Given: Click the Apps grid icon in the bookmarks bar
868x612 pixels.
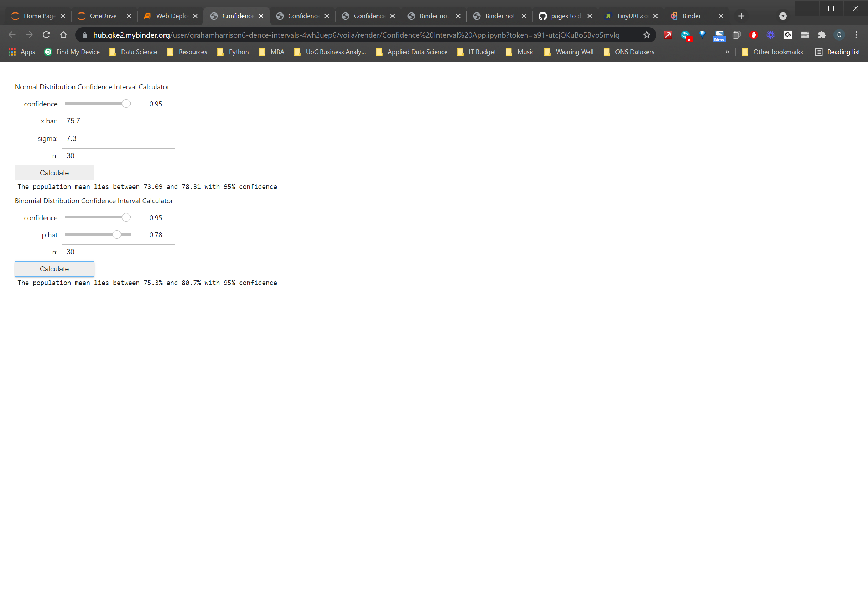Looking at the screenshot, I should click(x=12, y=52).
